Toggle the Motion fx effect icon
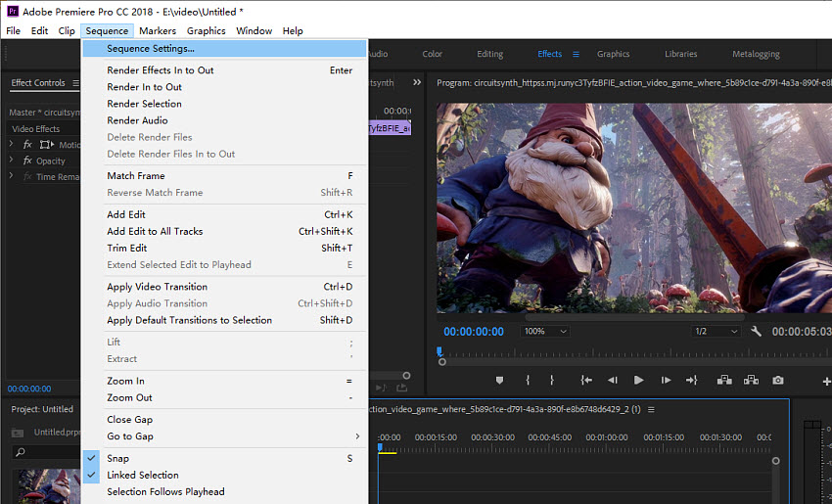Screen dimensions: 832x504 27,144
